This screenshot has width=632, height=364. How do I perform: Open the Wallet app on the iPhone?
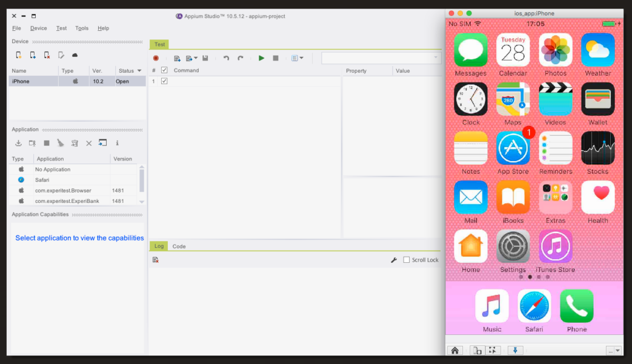point(597,99)
